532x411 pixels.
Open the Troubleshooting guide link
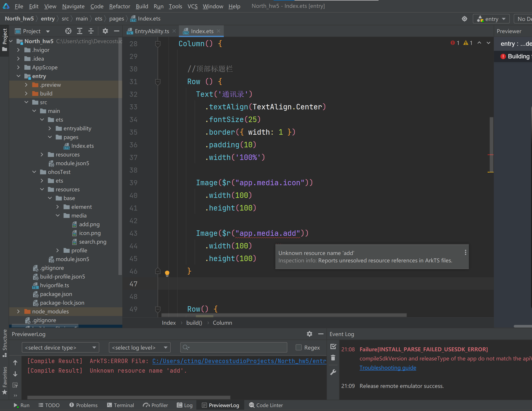(x=387, y=368)
